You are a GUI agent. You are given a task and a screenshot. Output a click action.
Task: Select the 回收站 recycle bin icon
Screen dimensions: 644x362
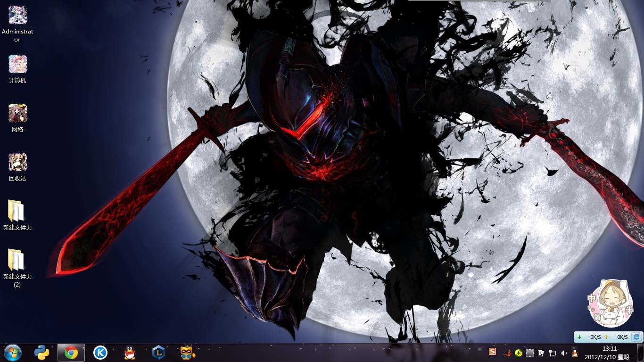17,167
